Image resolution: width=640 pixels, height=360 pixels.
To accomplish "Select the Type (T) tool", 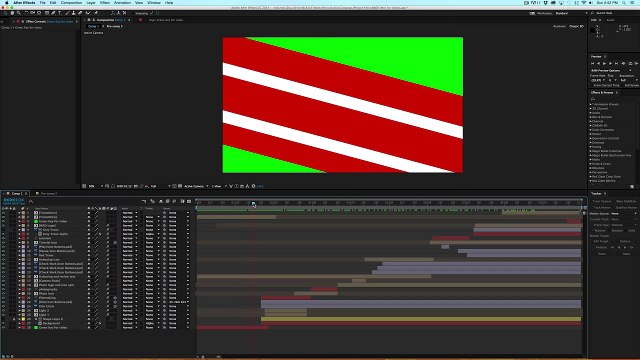I will tap(60, 13).
